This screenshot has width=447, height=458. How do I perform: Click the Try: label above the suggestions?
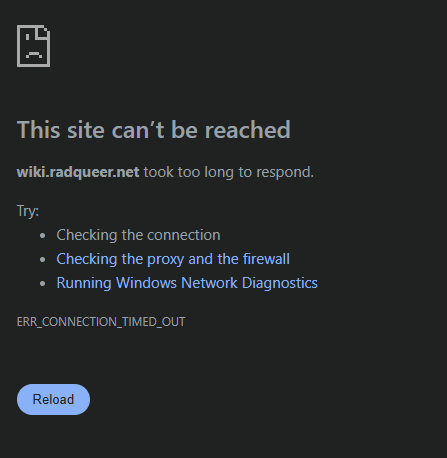pos(28,211)
